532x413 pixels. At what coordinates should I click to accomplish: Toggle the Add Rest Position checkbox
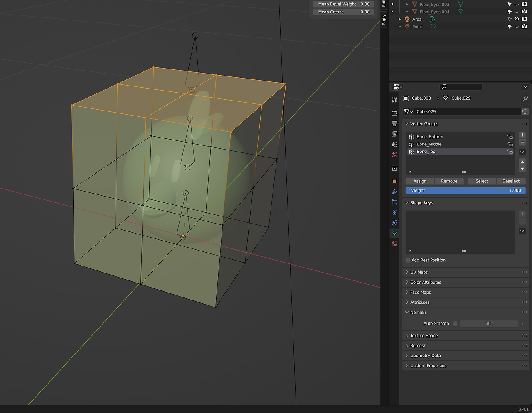click(408, 260)
